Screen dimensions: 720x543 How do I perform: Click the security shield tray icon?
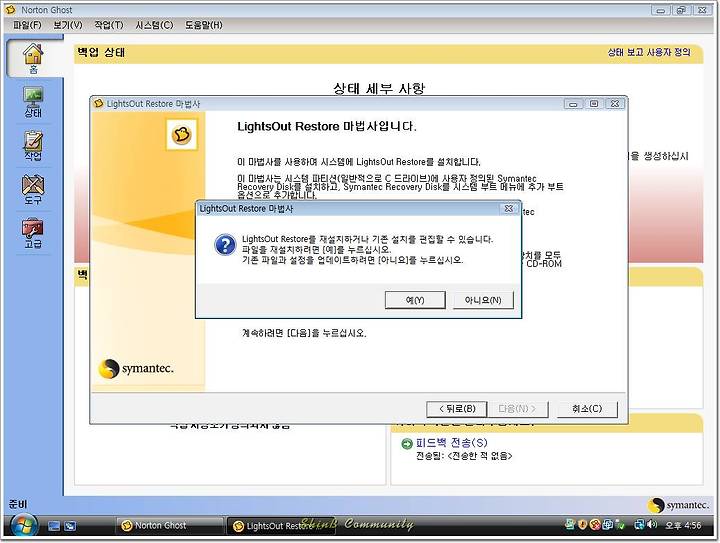tap(582, 524)
